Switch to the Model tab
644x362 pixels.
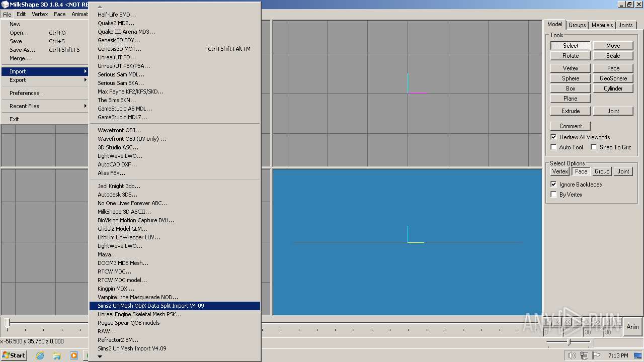coord(555,24)
